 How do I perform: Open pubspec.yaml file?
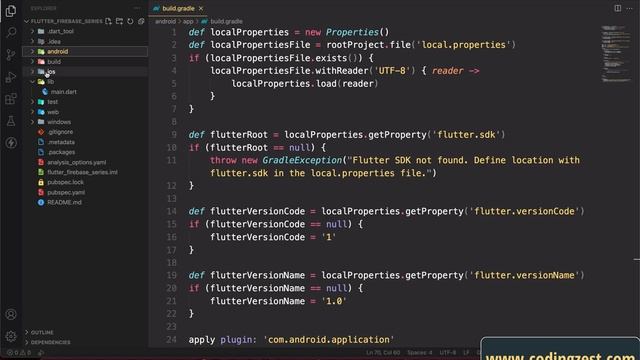[x=66, y=192]
